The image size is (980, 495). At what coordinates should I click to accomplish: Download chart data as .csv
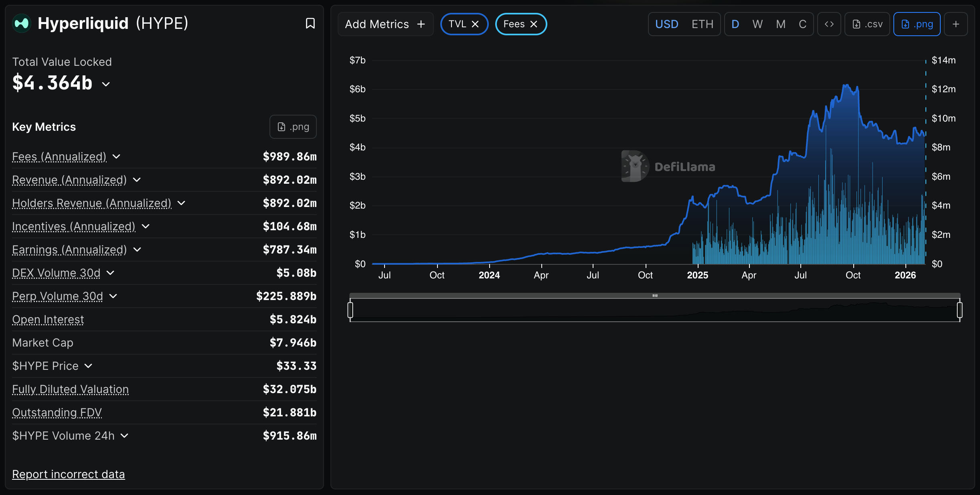point(867,24)
